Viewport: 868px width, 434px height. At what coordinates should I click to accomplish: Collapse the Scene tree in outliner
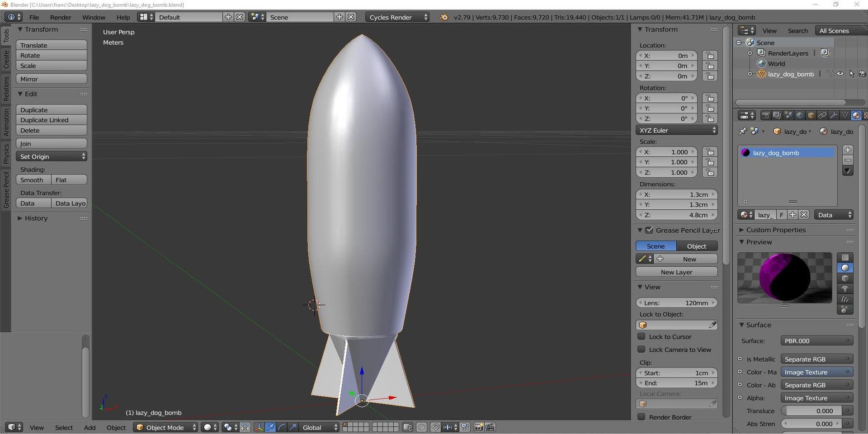pyautogui.click(x=739, y=42)
